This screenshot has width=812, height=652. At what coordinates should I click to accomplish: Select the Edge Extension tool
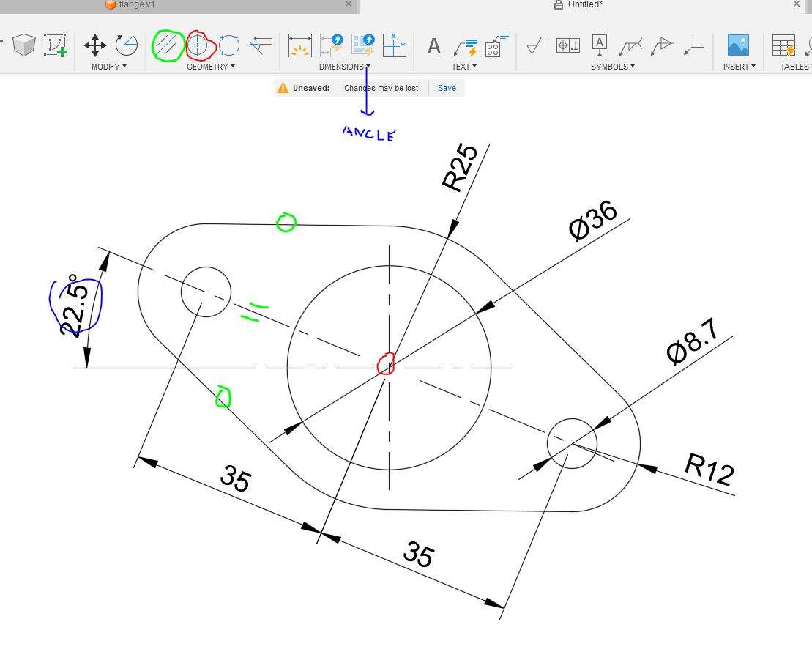261,45
